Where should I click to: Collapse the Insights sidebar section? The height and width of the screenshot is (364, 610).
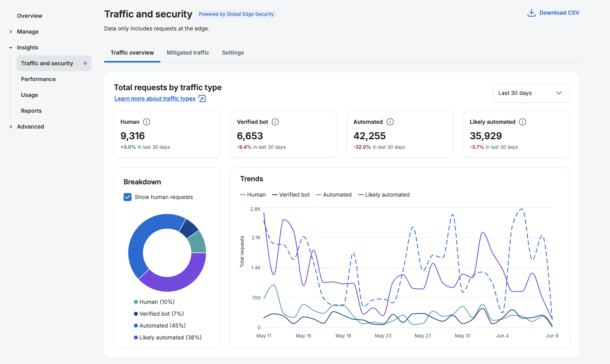(x=27, y=47)
